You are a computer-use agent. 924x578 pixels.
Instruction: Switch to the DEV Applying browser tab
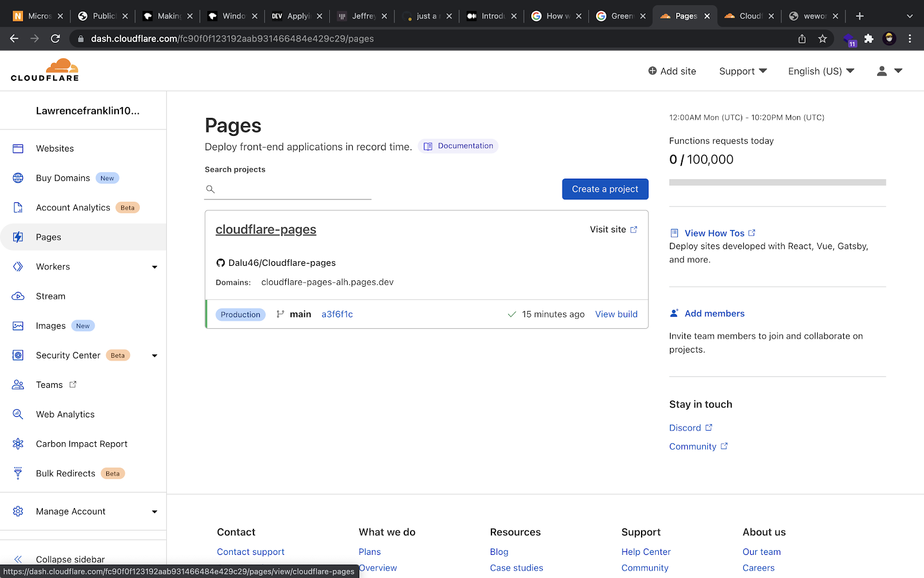pyautogui.click(x=297, y=16)
